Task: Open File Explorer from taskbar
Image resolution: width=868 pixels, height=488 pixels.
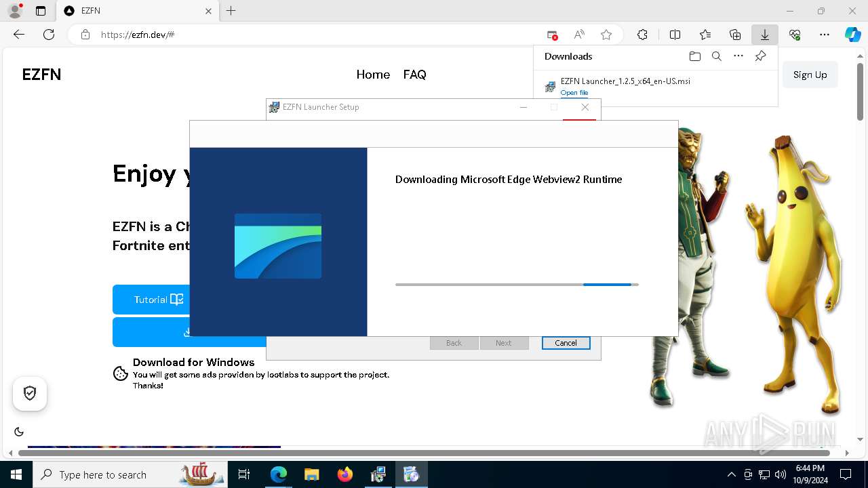Action: [311, 474]
